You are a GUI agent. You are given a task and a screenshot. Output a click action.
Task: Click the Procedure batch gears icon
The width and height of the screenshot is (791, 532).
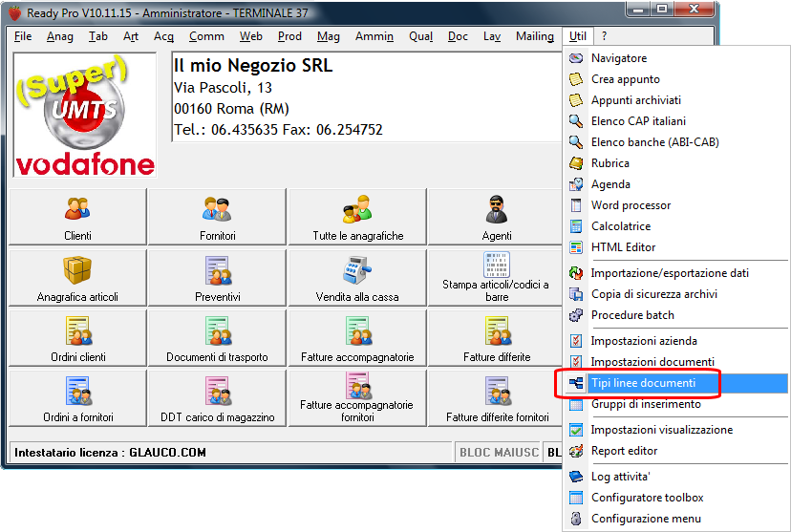[576, 315]
